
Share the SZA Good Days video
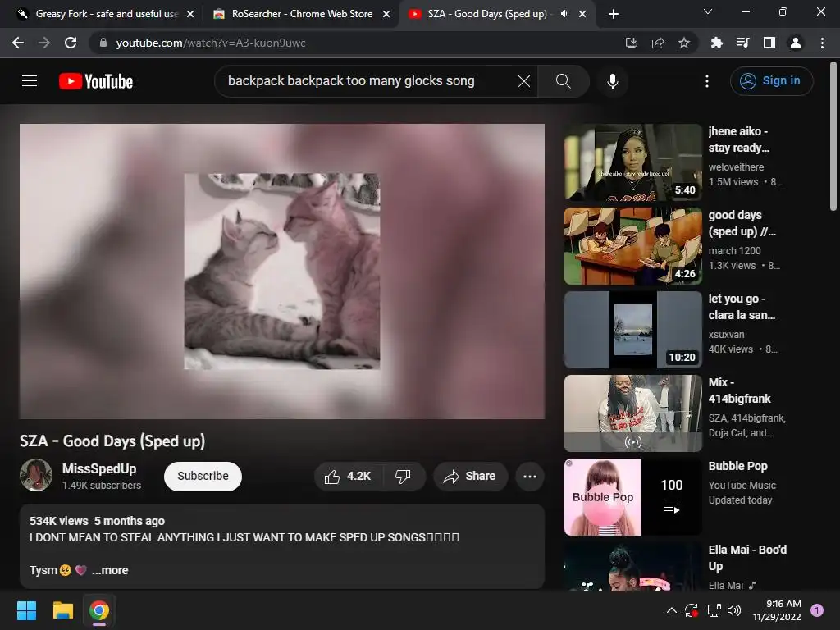[x=470, y=477]
